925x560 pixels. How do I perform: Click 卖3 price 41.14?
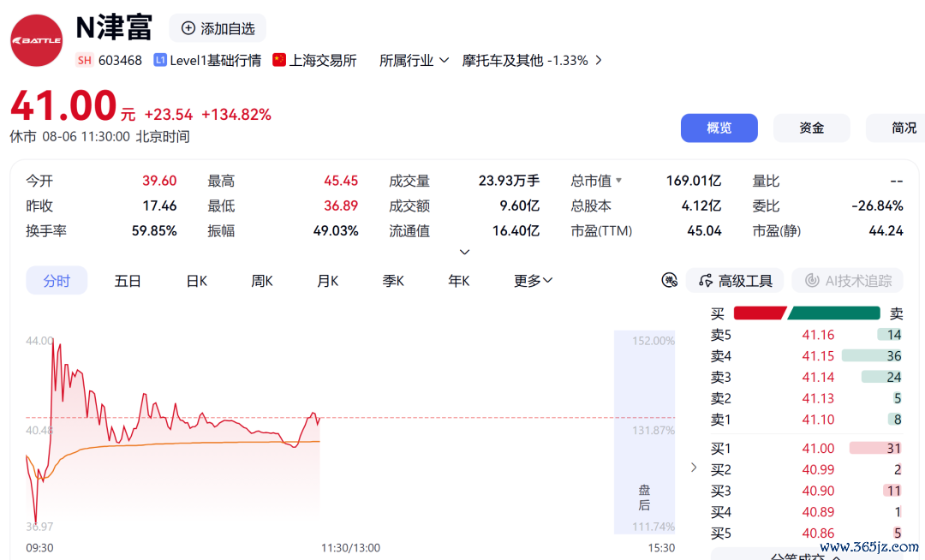click(x=818, y=378)
